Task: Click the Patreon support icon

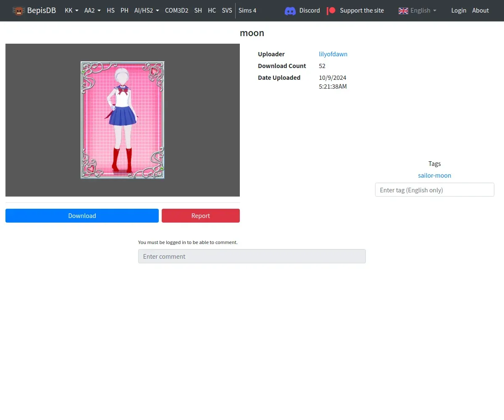Action: pyautogui.click(x=331, y=10)
